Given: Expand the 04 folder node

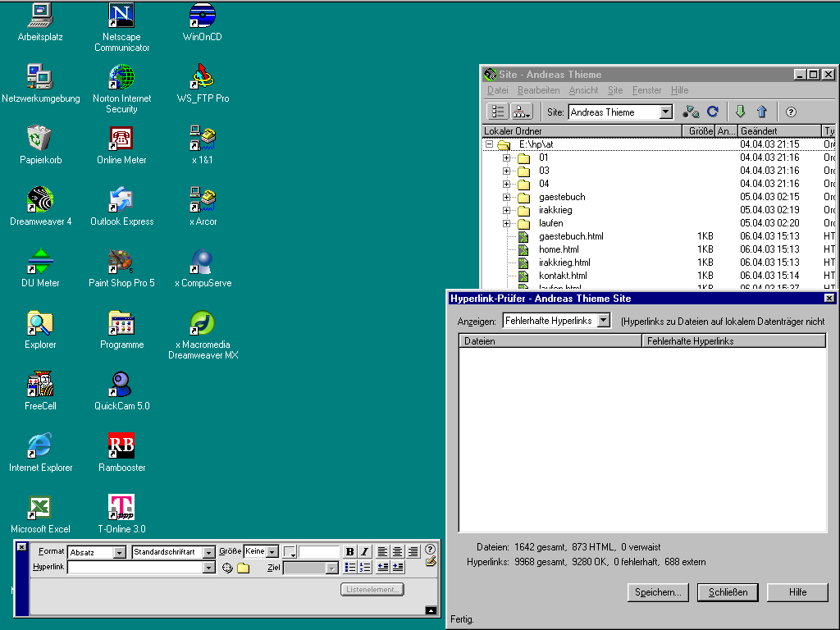Looking at the screenshot, I should (x=506, y=184).
